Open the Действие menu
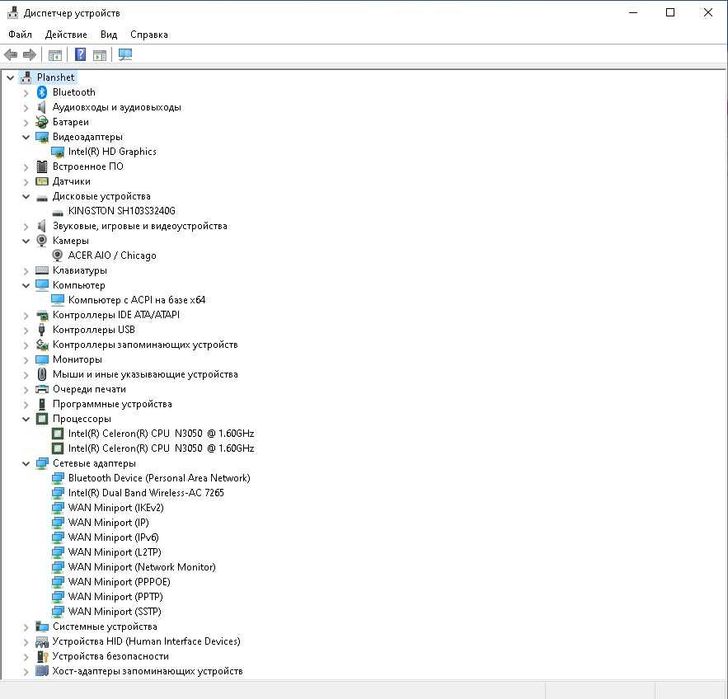This screenshot has height=699, width=728. pyautogui.click(x=66, y=34)
